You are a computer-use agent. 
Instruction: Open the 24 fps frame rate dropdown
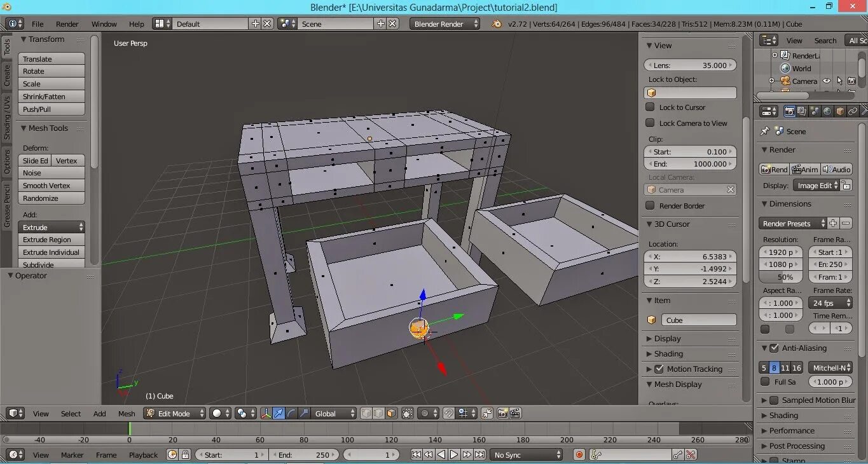pyautogui.click(x=830, y=303)
